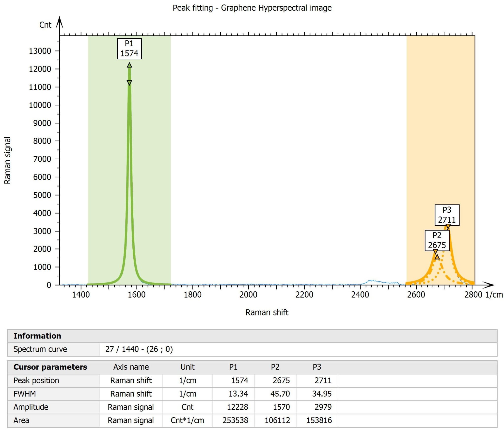Click the Spectrum curve value cell

[x=139, y=349]
